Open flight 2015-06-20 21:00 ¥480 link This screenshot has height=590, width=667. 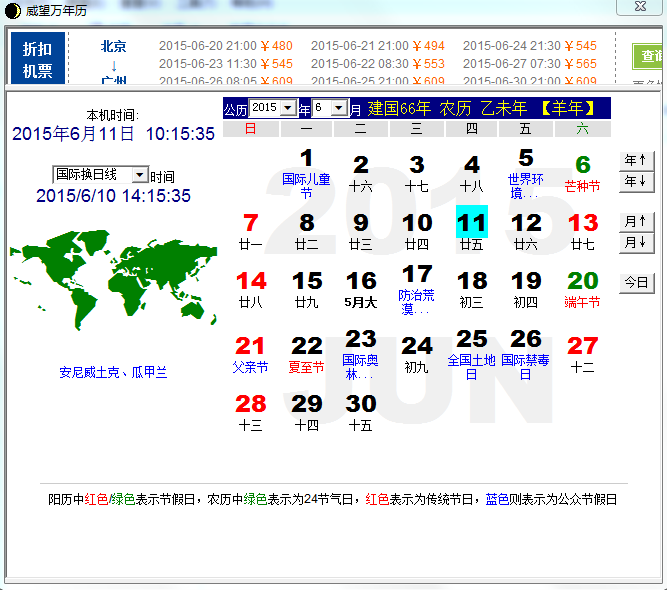pos(225,46)
